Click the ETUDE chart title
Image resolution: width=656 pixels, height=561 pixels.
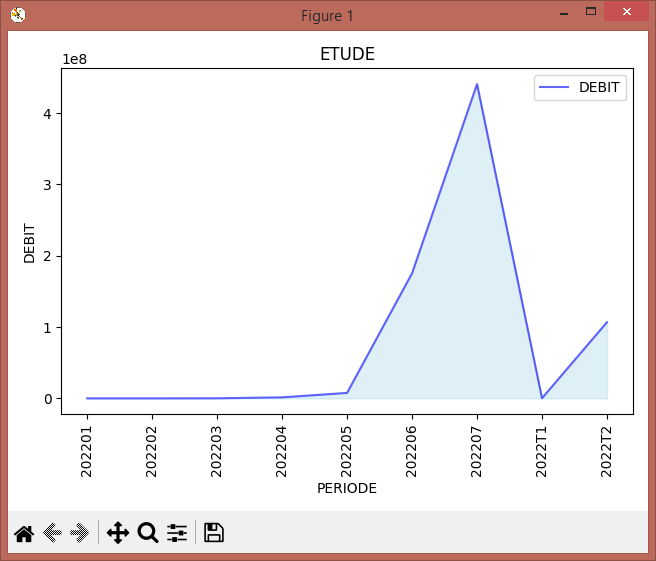(347, 54)
